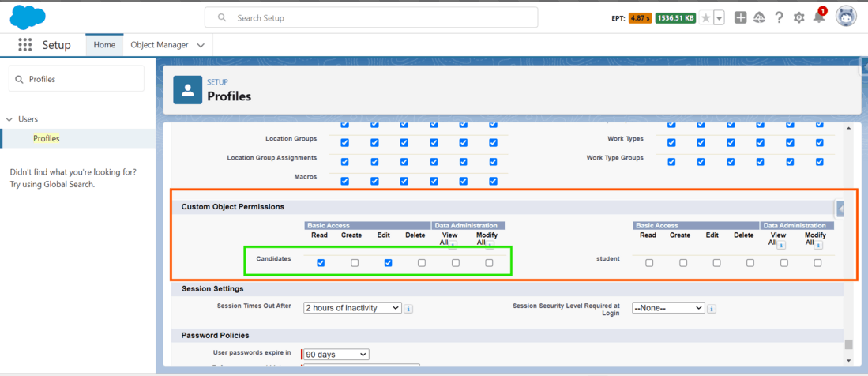This screenshot has width=868, height=376.
Task: Open the global actions plus icon
Action: pyautogui.click(x=740, y=17)
